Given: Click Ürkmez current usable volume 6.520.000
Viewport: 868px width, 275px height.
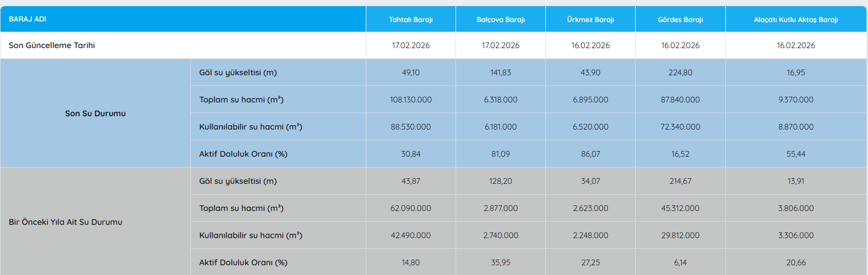Looking at the screenshot, I should click(590, 126).
